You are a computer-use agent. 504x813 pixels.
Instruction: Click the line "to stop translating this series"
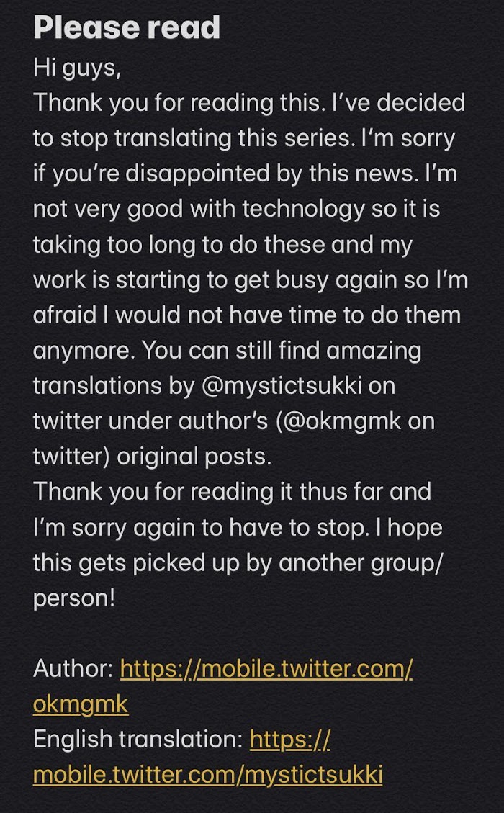(243, 138)
